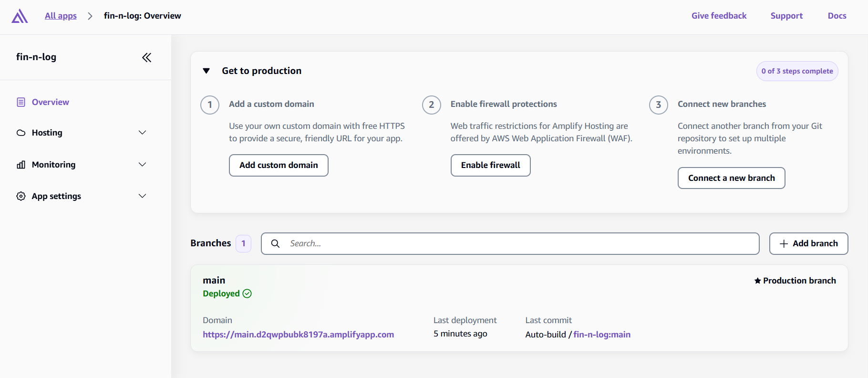Viewport: 868px width, 378px height.
Task: Click the 'Production branch' label
Action: pos(799,281)
